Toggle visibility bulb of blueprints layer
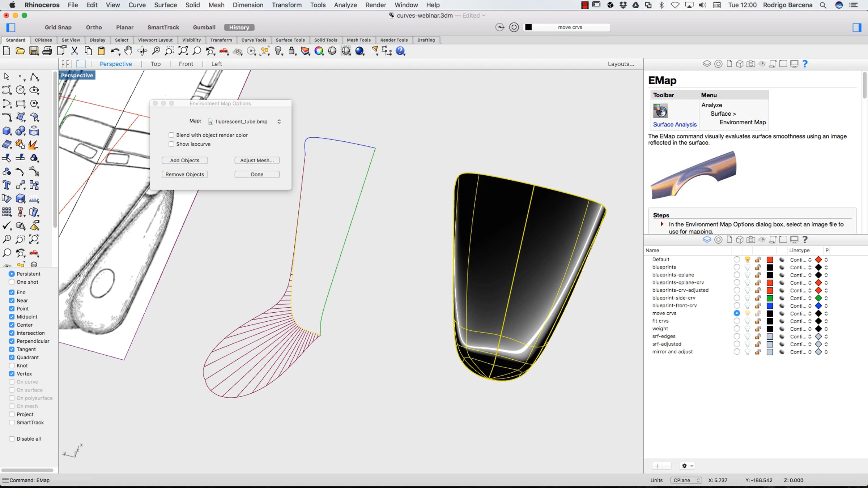The width and height of the screenshot is (868, 488). [747, 267]
